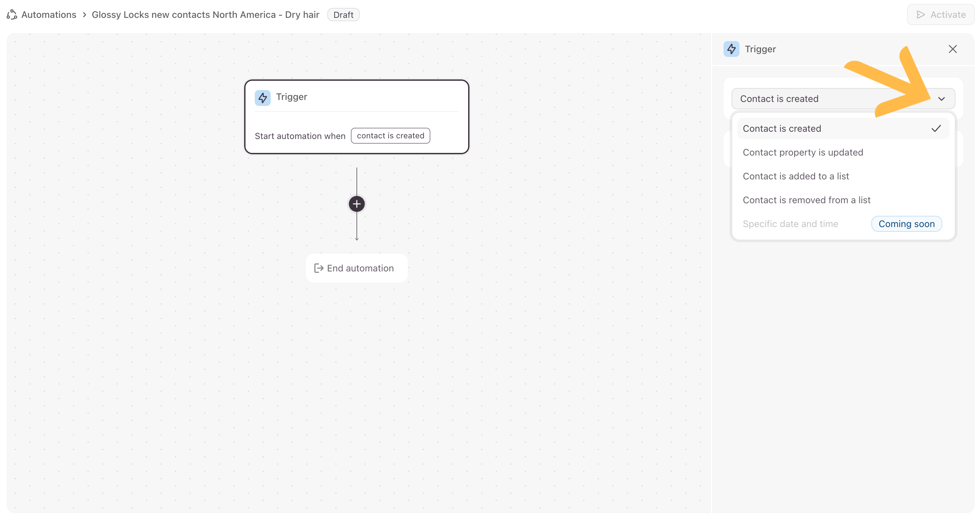Click the End automation node
Viewport: 980px width, 517px height.
click(359, 268)
